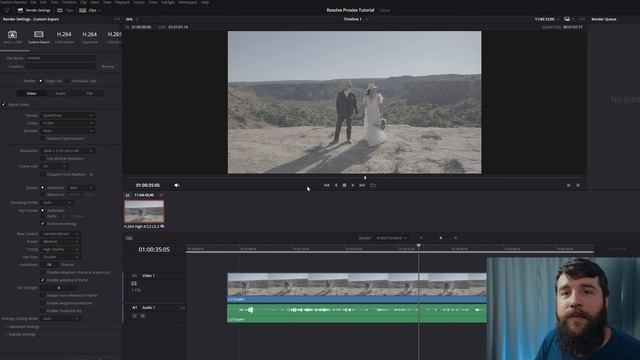Image resolution: width=640 pixels, height=360 pixels.
Task: Open the Format dropdown
Action: coord(67,116)
